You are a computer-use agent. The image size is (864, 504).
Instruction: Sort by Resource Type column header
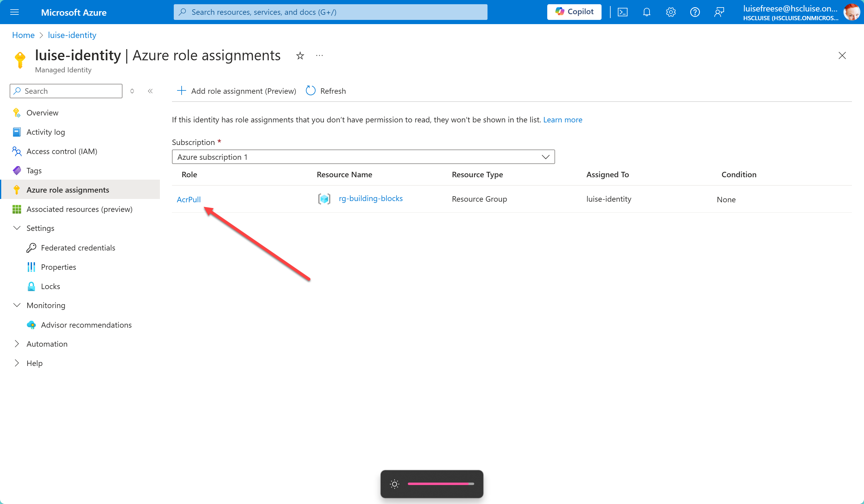click(477, 175)
